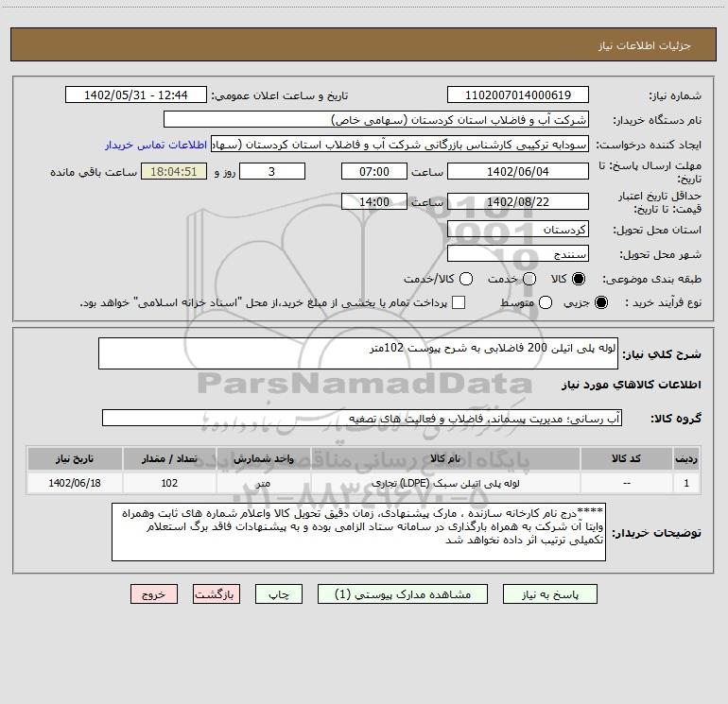
Task: Click the نام کالا column header
Action: pyautogui.click(x=444, y=458)
